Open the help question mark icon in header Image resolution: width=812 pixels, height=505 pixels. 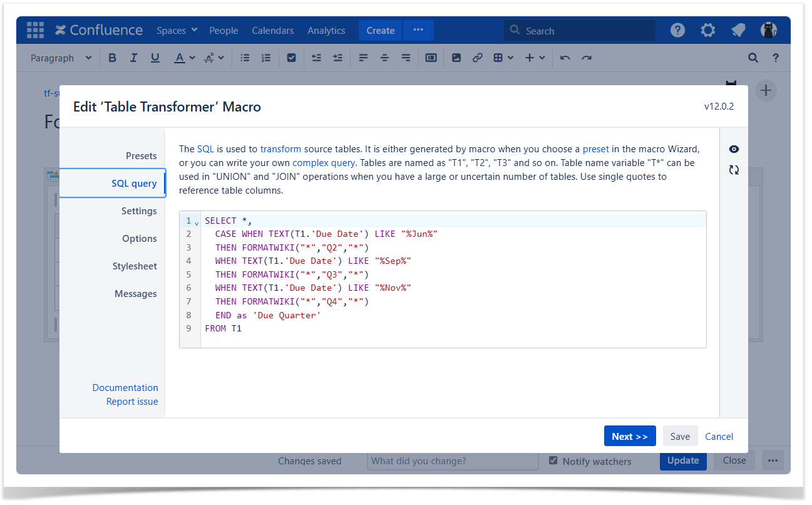coord(677,30)
